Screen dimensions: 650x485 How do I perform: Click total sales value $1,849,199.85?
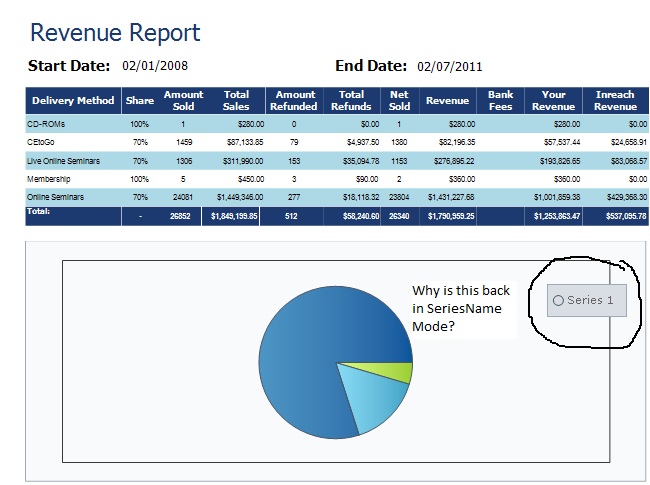(234, 216)
